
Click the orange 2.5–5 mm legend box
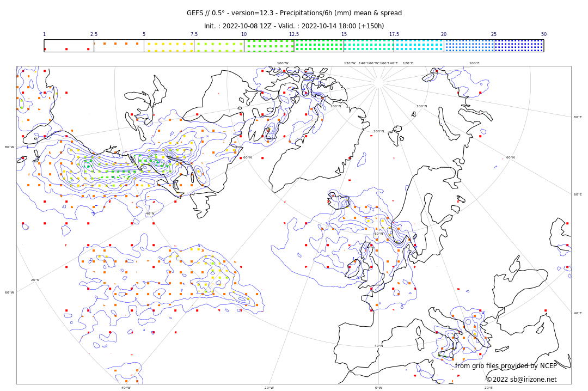click(119, 45)
